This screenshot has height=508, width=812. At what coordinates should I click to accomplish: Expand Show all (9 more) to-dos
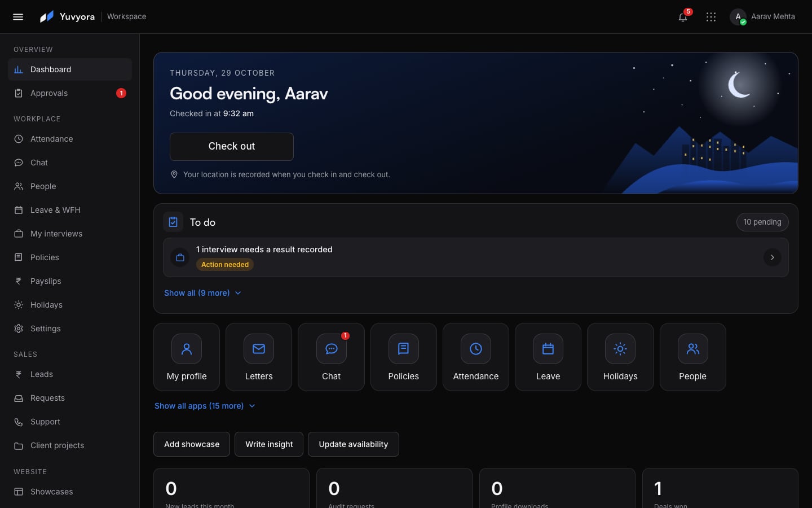coord(202,293)
